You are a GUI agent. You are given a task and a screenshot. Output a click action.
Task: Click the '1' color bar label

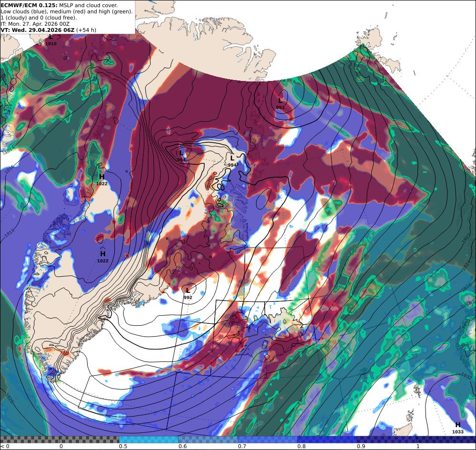418,446
